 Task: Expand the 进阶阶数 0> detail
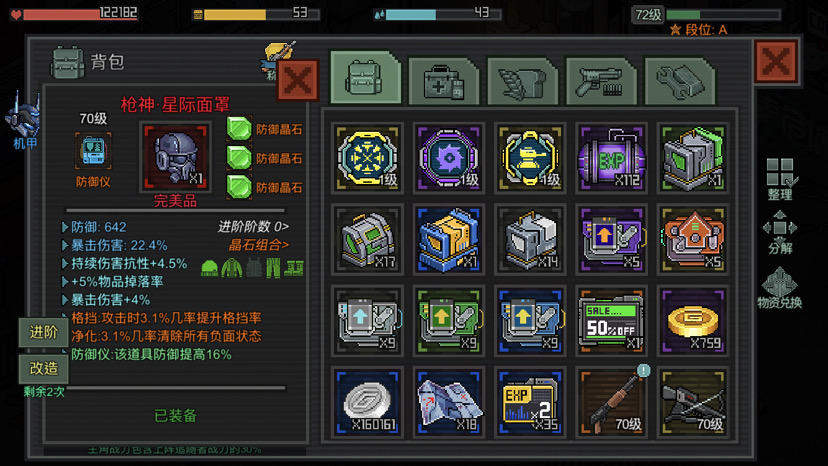click(253, 227)
